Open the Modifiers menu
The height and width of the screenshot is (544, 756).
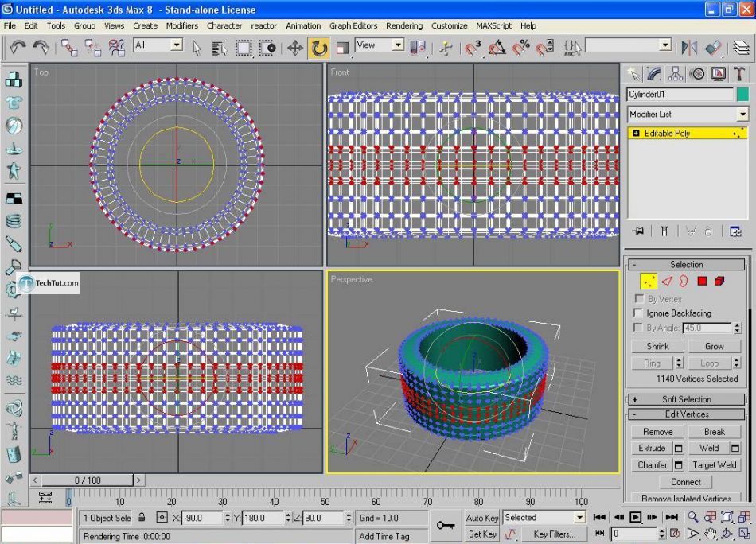click(181, 26)
